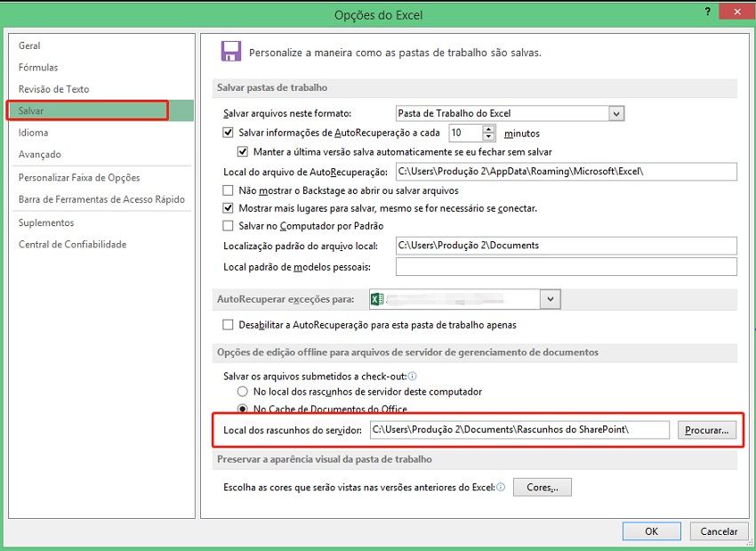Toggle Manter a última versão salva checkbox
The width and height of the screenshot is (756, 551).
[243, 152]
